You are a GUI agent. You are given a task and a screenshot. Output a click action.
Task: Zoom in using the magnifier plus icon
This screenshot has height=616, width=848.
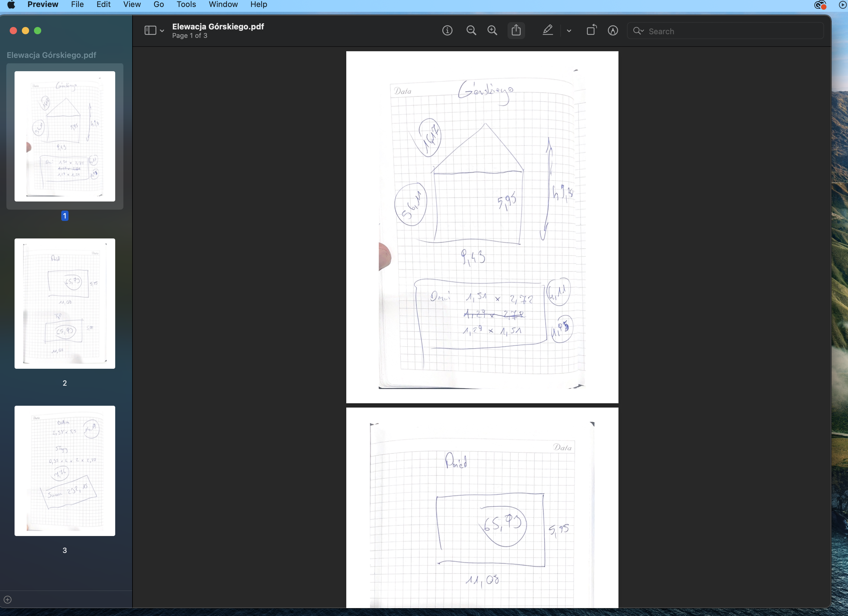(492, 31)
